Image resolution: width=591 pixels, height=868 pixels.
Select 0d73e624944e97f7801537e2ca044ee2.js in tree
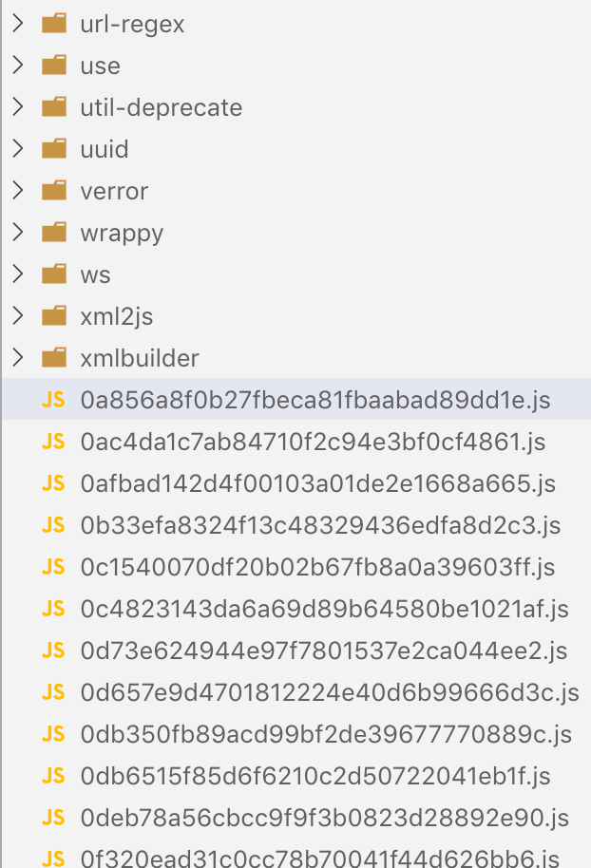[x=296, y=651]
